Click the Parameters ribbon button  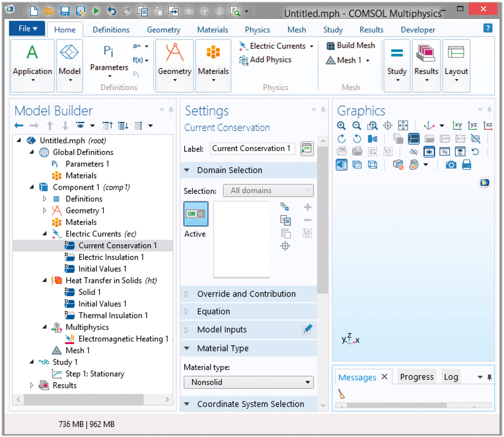click(x=109, y=61)
